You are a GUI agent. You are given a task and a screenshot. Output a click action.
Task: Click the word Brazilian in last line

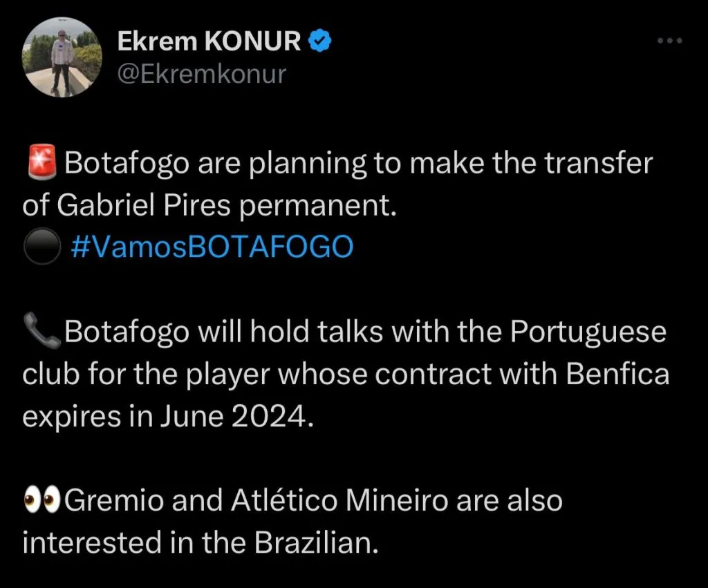317,542
